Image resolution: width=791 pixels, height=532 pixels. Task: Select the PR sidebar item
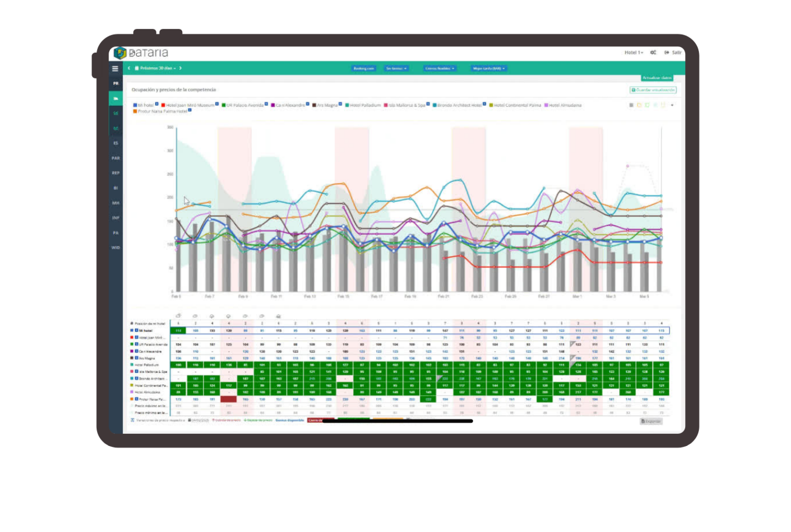point(116,83)
